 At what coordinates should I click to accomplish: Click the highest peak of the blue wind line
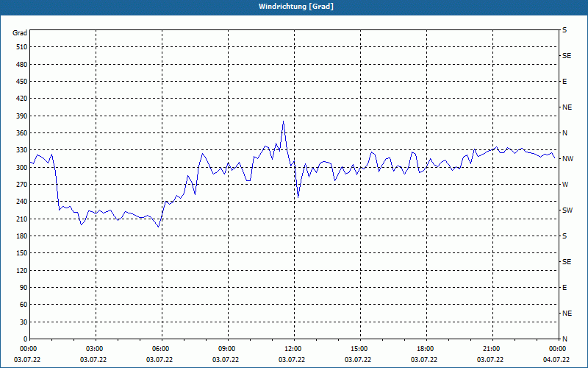[283, 121]
